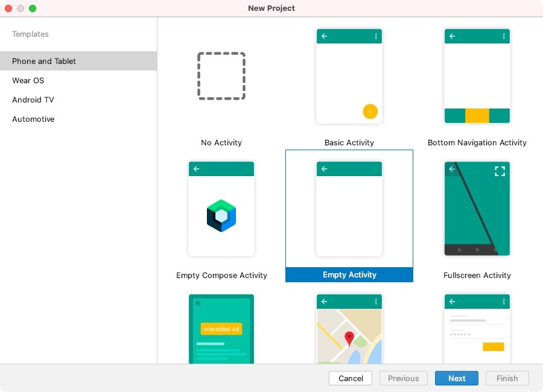Choose the Basic Activity template preview
This screenshot has height=392, width=543.
[349, 76]
